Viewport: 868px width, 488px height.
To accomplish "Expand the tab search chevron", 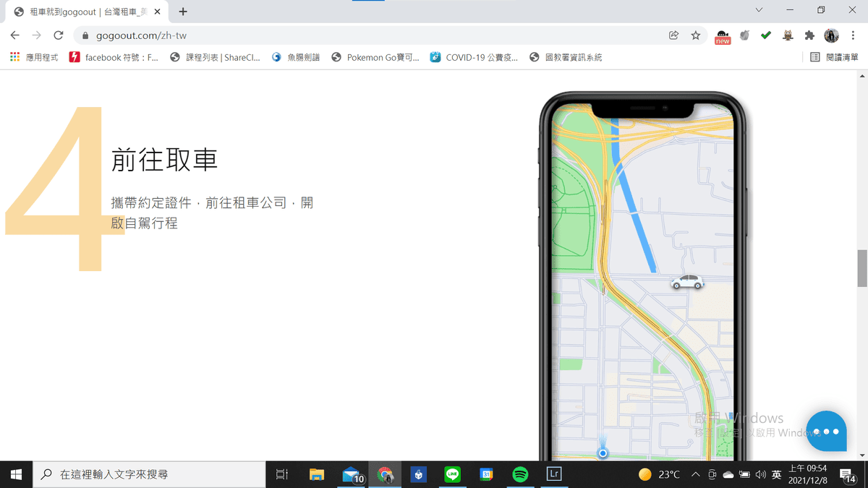I will pyautogui.click(x=759, y=11).
